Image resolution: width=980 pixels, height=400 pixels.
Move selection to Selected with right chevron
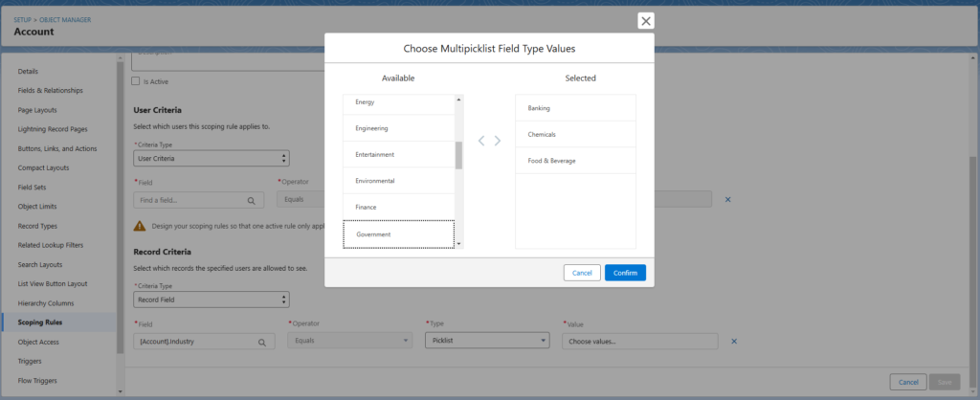[x=498, y=141]
